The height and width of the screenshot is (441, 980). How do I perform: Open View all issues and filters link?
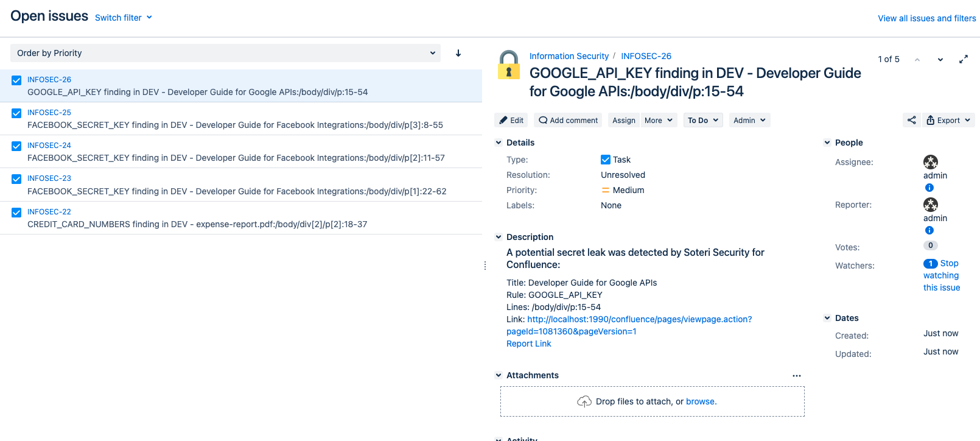click(x=926, y=18)
